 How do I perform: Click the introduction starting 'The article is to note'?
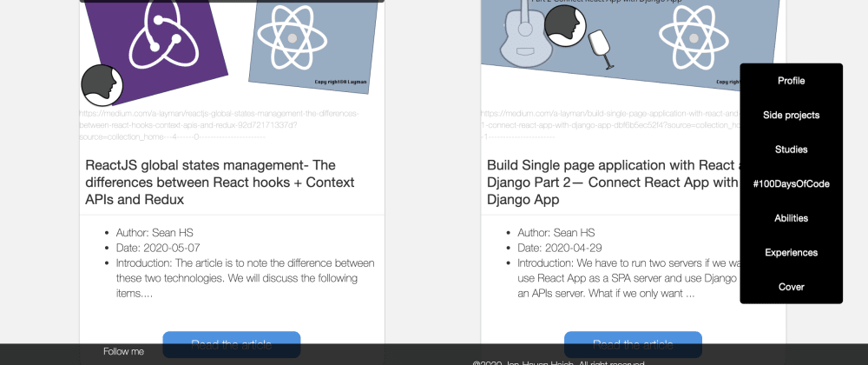(x=246, y=278)
